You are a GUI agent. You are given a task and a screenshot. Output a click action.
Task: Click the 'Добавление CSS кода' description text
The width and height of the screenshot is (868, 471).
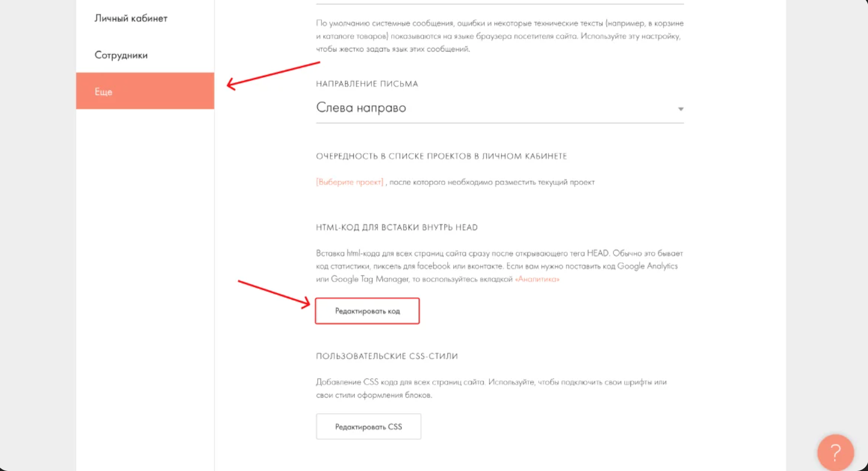tap(401, 382)
